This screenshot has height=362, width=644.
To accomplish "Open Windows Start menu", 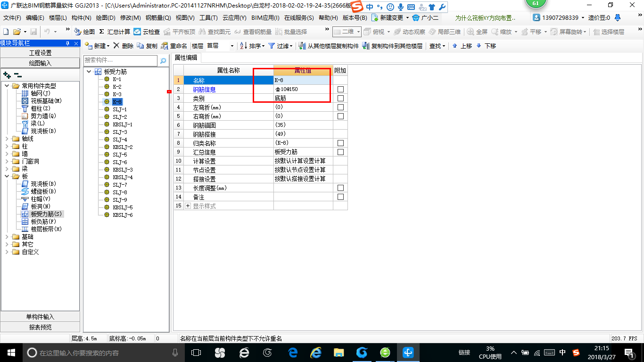I will click(x=10, y=352).
